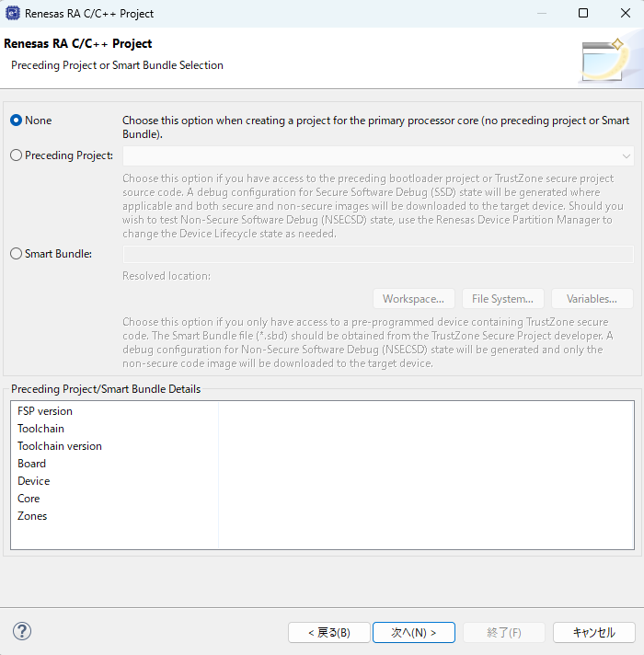Click the Renesas chip icon in title bar
This screenshot has height=655, width=644.
click(13, 14)
